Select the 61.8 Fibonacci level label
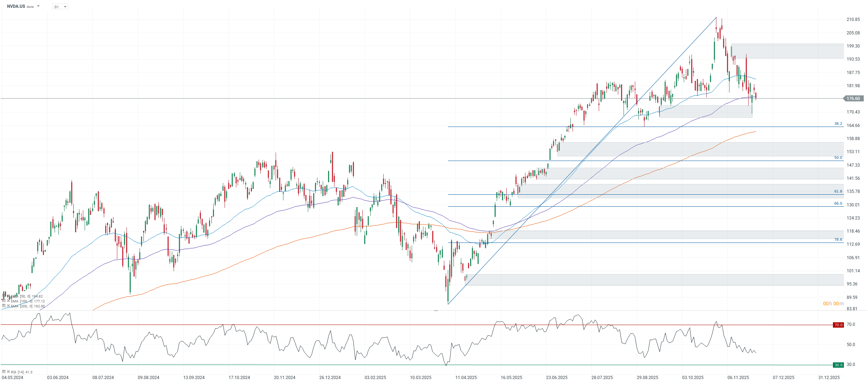This screenshot has height=384, width=868. pyautogui.click(x=838, y=191)
